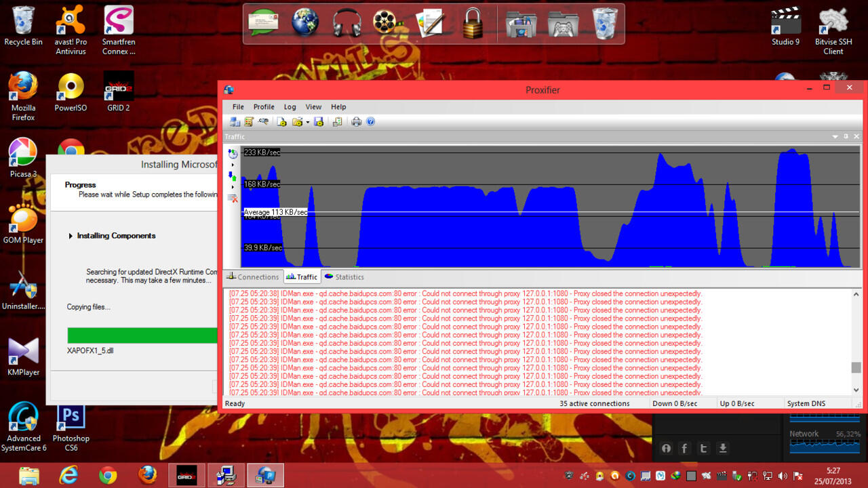Open PowerISO desktop icon
The width and height of the screenshot is (868, 488).
(x=71, y=91)
